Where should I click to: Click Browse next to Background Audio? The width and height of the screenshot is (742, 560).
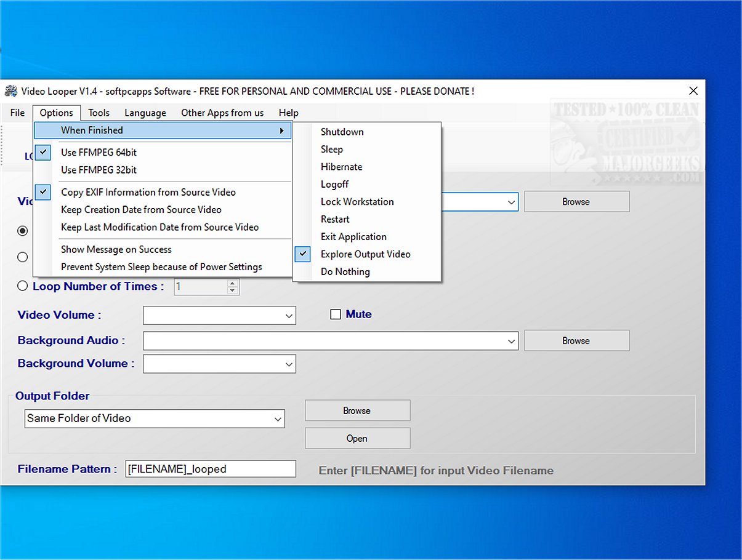(576, 341)
